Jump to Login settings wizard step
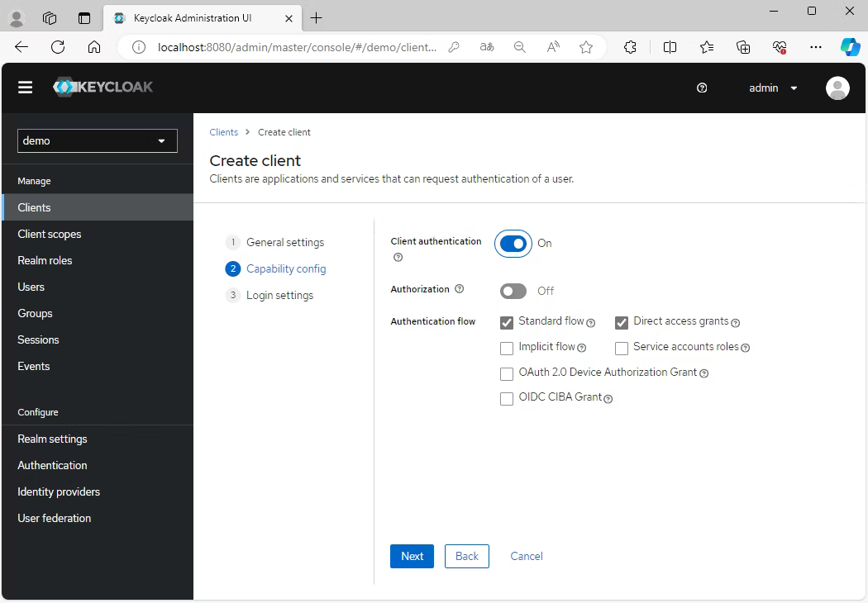The height and width of the screenshot is (603, 868). pyautogui.click(x=279, y=295)
